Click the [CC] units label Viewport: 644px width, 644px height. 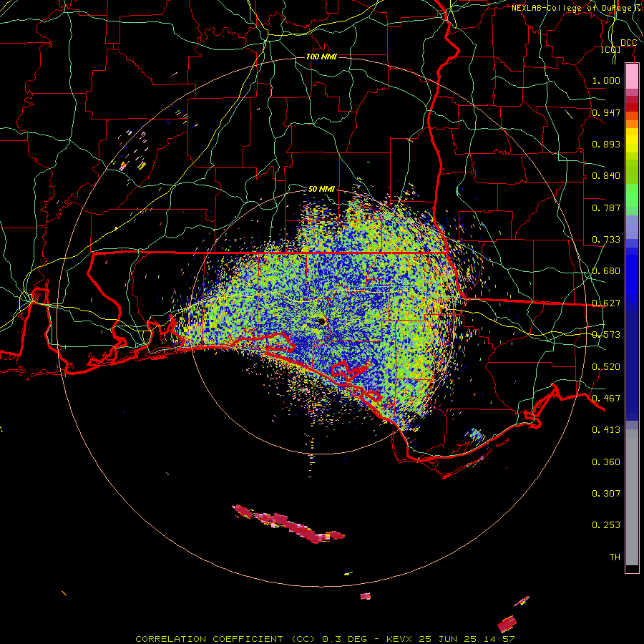pos(610,50)
